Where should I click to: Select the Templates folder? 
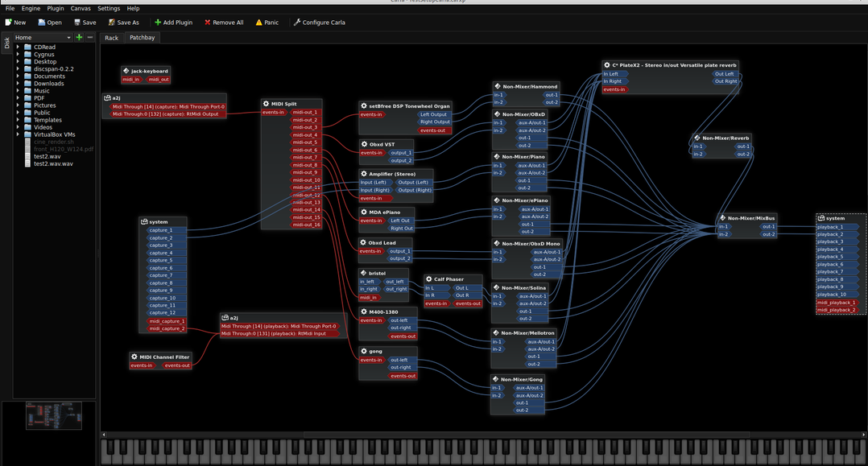click(x=48, y=120)
